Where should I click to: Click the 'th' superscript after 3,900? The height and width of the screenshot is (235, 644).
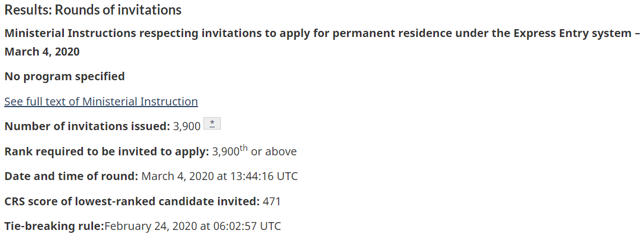pyautogui.click(x=243, y=149)
